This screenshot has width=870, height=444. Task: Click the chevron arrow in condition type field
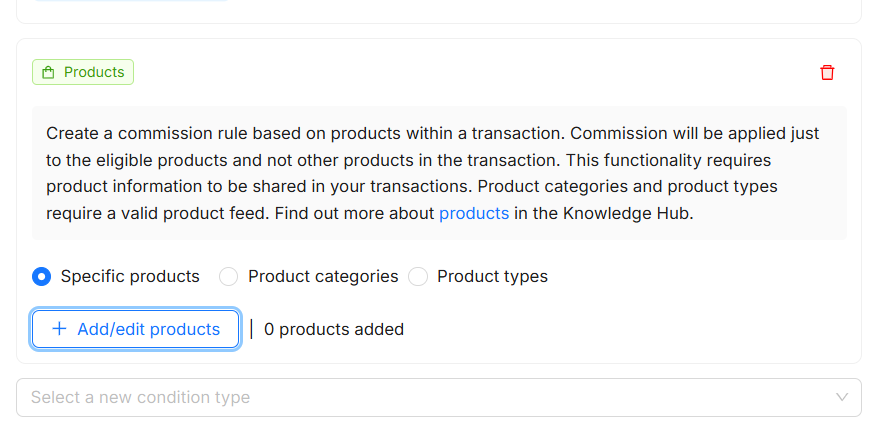[842, 397]
